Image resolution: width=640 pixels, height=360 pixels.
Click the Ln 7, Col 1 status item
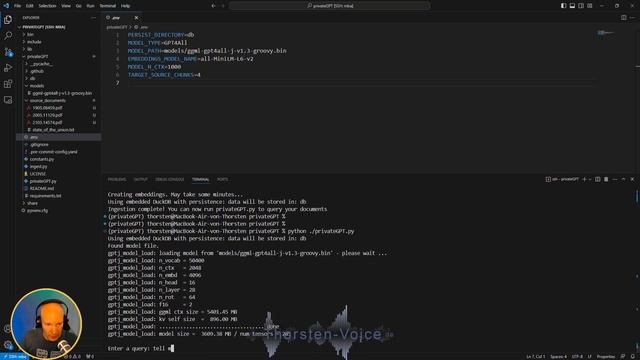pyautogui.click(x=536, y=357)
